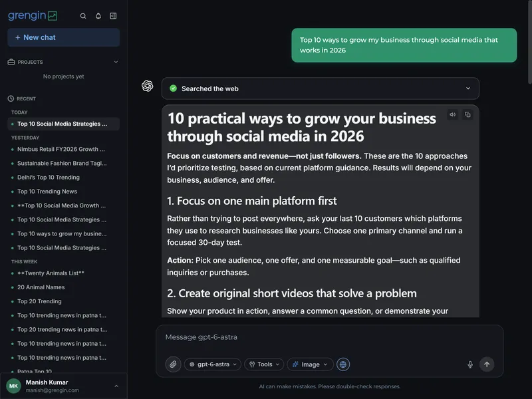This screenshot has width=532, height=399.
Task: Start voice input with microphone icon
Action: coord(470,364)
